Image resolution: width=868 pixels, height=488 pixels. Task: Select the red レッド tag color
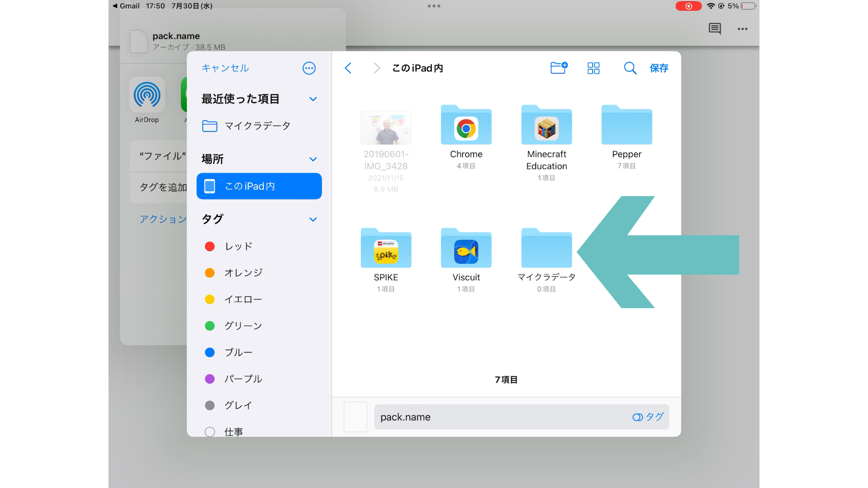(x=210, y=246)
